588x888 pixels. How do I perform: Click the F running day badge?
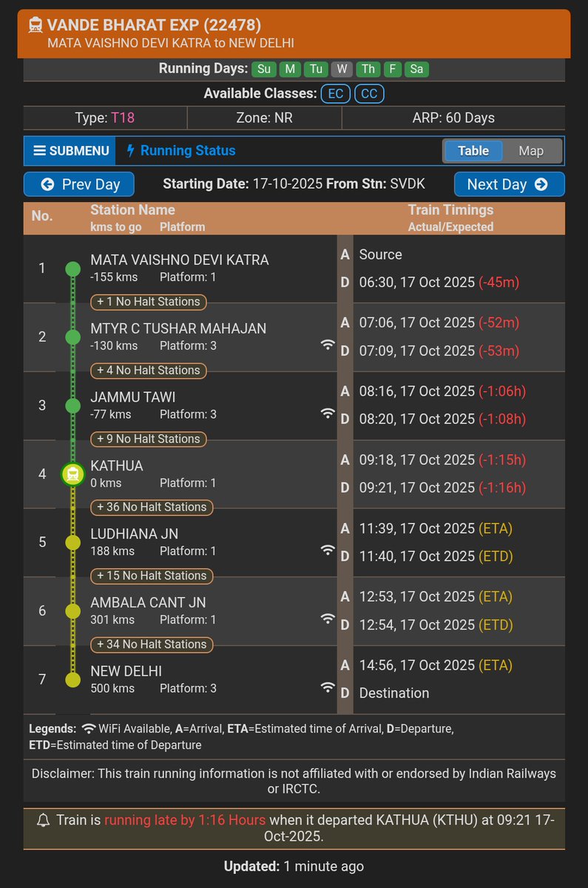(x=392, y=70)
